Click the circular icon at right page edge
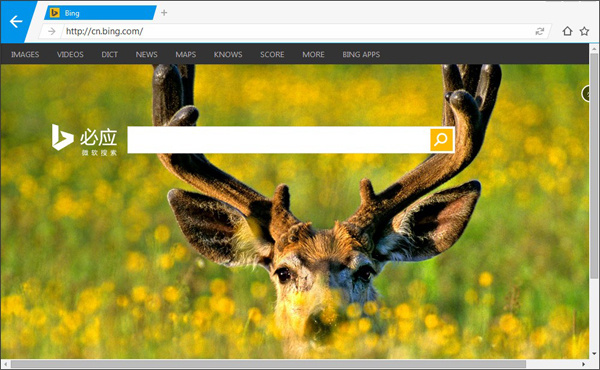The width and height of the screenshot is (600, 370). 585,93
